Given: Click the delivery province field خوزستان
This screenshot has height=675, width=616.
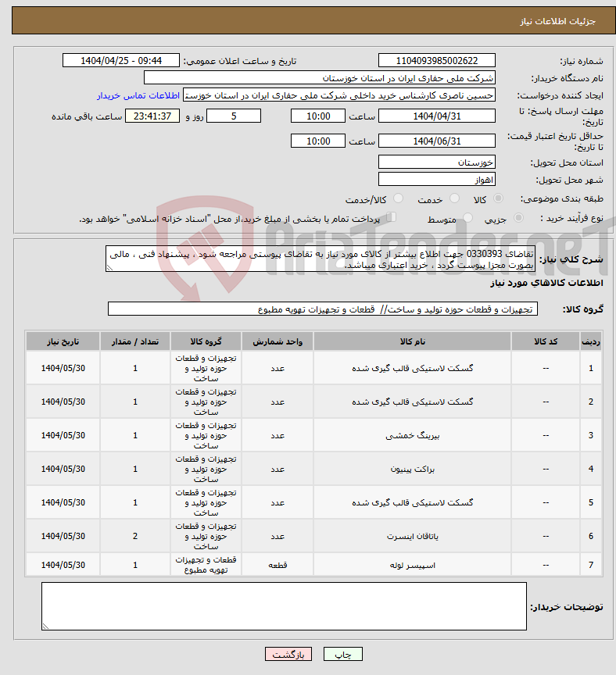Looking at the screenshot, I should click(437, 162).
